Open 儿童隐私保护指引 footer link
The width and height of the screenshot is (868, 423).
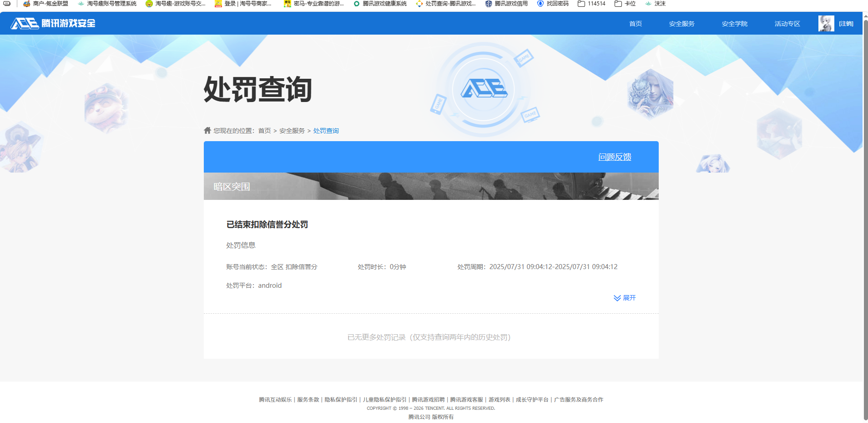pyautogui.click(x=384, y=400)
